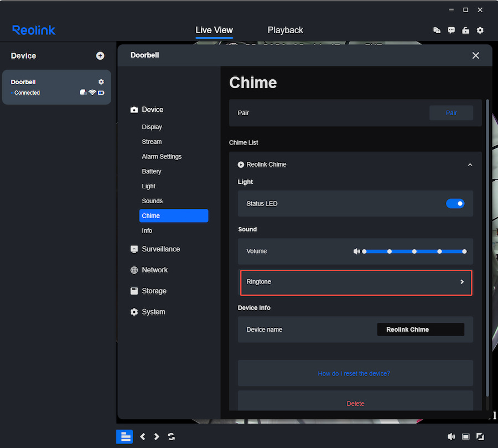Viewport: 498px width, 448px height.
Task: Click the Doorbell Wi-Fi signal icon
Action: pyautogui.click(x=92, y=92)
